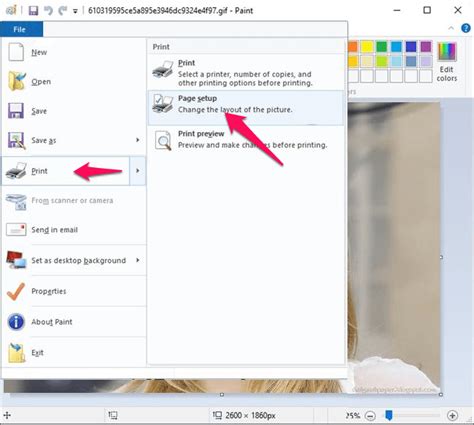Viewport: 474px width, 425px height.
Task: Click the Exit icon
Action: tap(17, 353)
